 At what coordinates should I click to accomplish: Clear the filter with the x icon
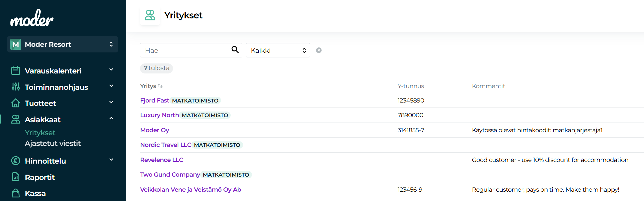pos(319,50)
